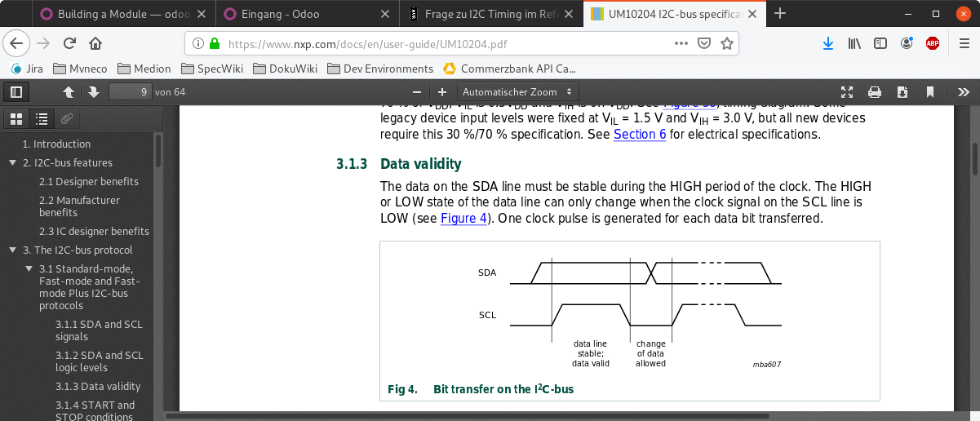
Task: Zoom in on the PDF
Action: pos(442,92)
